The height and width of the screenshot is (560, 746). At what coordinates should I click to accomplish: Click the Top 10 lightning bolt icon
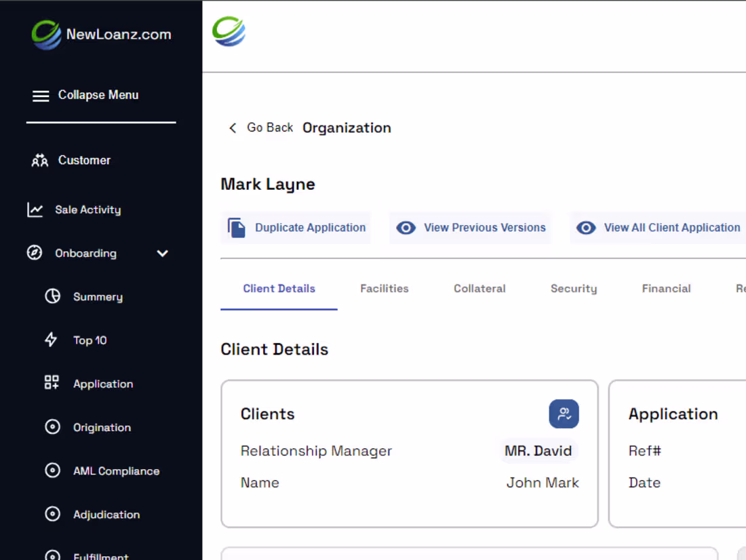51,340
